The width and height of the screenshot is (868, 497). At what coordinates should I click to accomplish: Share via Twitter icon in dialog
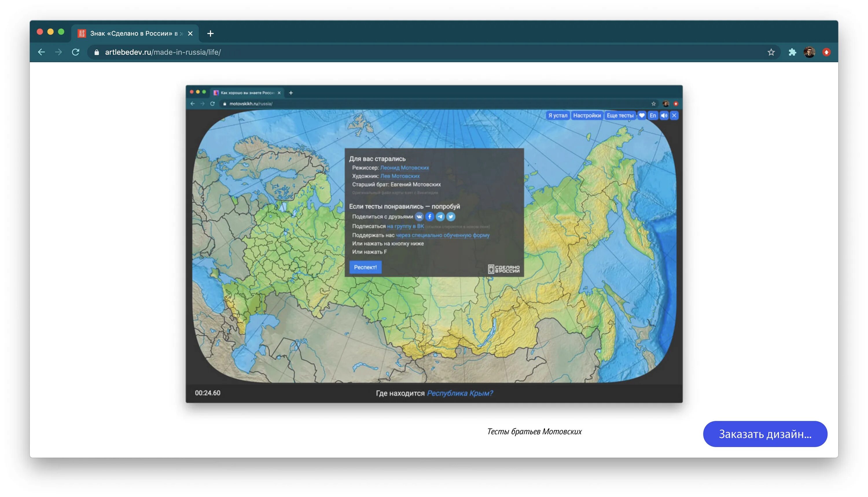coord(450,217)
